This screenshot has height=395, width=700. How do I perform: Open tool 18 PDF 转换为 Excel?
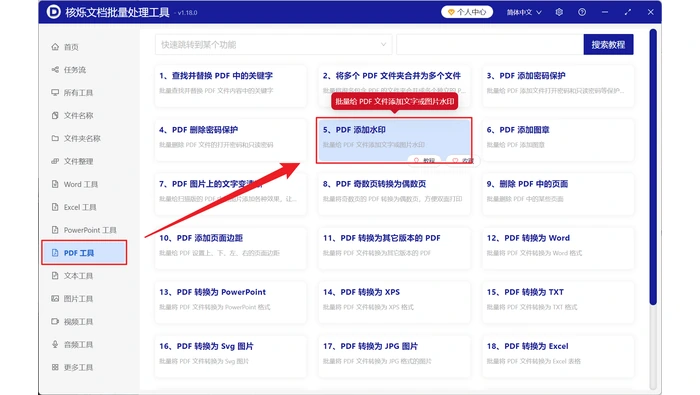558,356
